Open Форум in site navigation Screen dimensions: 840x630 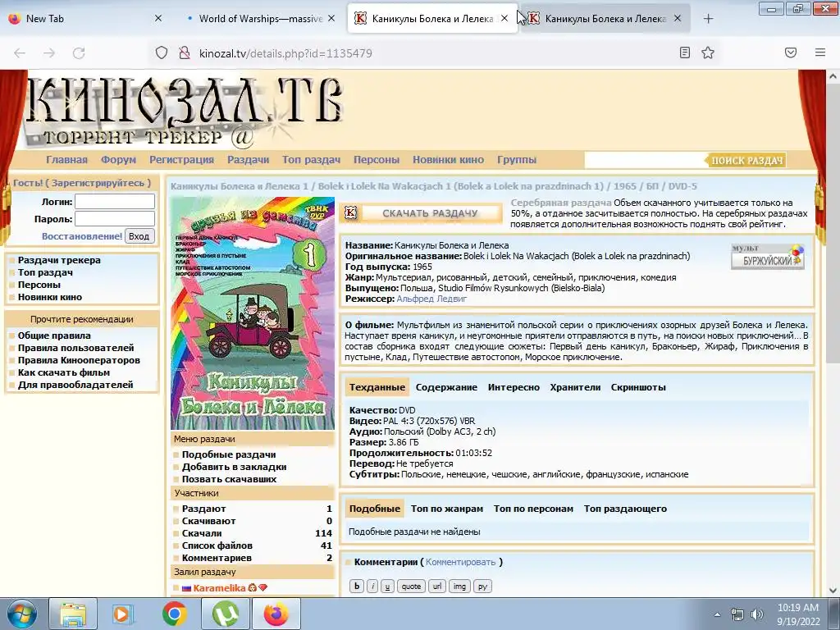pos(118,160)
